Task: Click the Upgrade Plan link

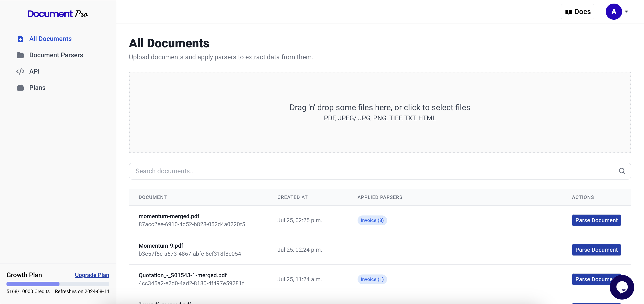Action: point(92,275)
